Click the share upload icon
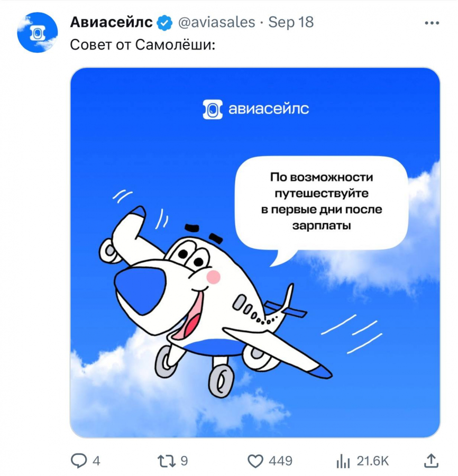Viewport: 458px width, 476px height. click(431, 461)
